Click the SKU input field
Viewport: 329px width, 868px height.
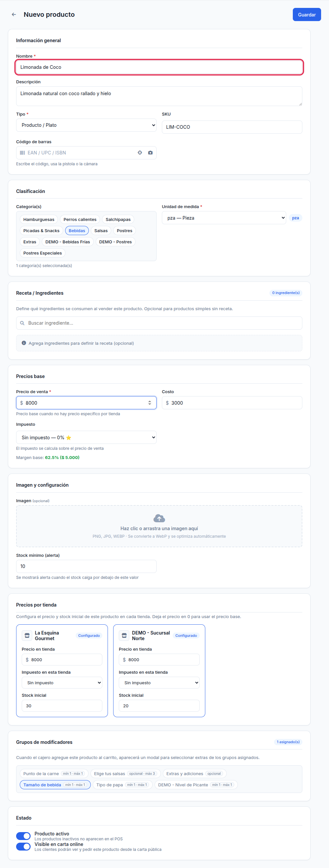pos(232,127)
